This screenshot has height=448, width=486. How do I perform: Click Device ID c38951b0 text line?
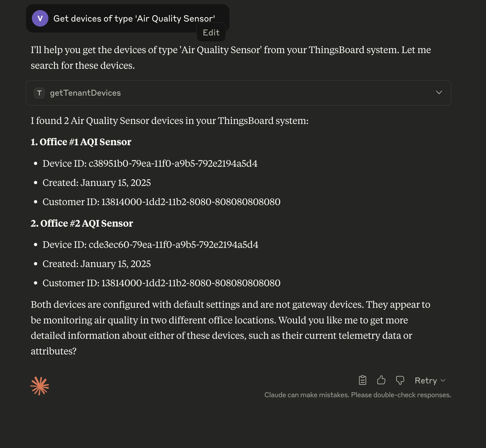(150, 163)
